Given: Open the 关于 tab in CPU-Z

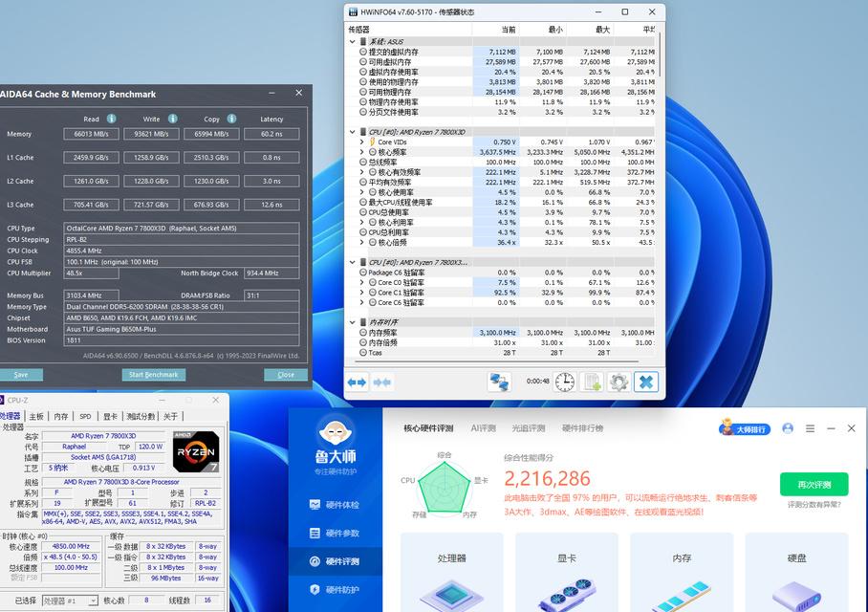Looking at the screenshot, I should pos(170,417).
